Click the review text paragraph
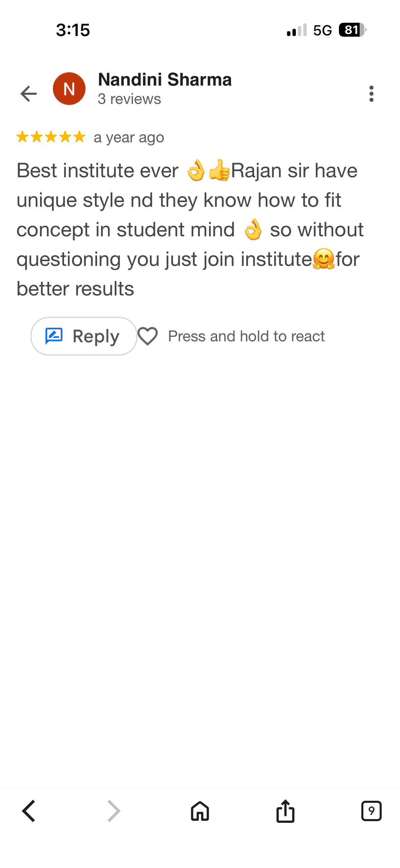 click(190, 229)
